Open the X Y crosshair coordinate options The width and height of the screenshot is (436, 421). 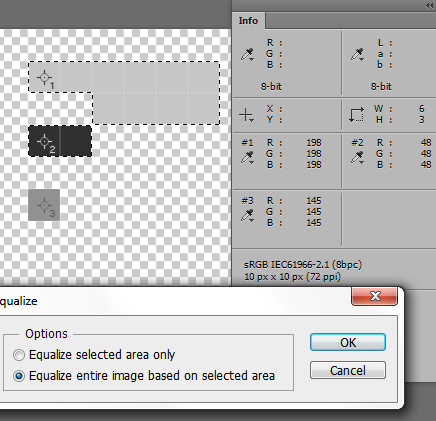tap(246, 115)
